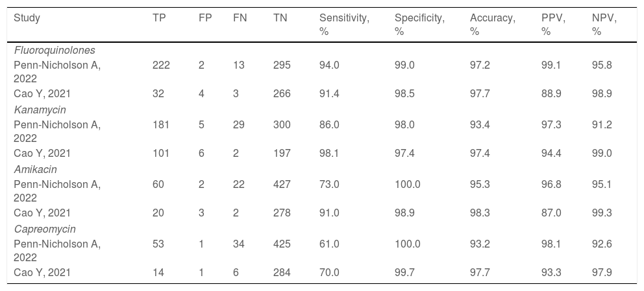The image size is (644, 291).
Task: Click the NPV, % column header
Action: (x=604, y=24)
